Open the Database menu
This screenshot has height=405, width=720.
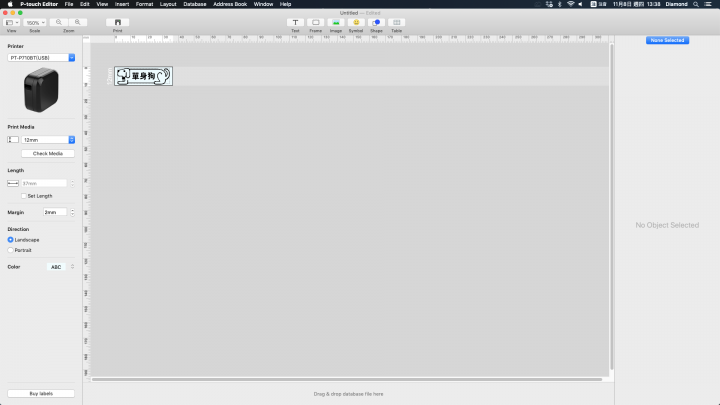[x=195, y=4]
